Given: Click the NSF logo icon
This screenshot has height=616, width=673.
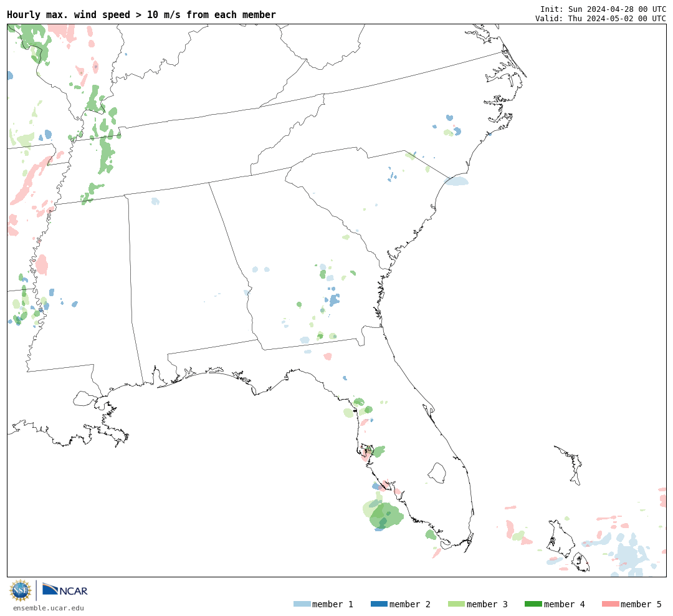Looking at the screenshot, I should 20,590.
